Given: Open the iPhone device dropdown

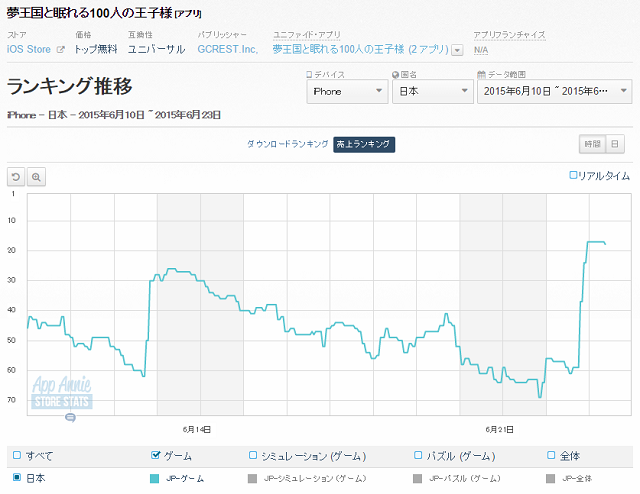Looking at the screenshot, I should [347, 91].
